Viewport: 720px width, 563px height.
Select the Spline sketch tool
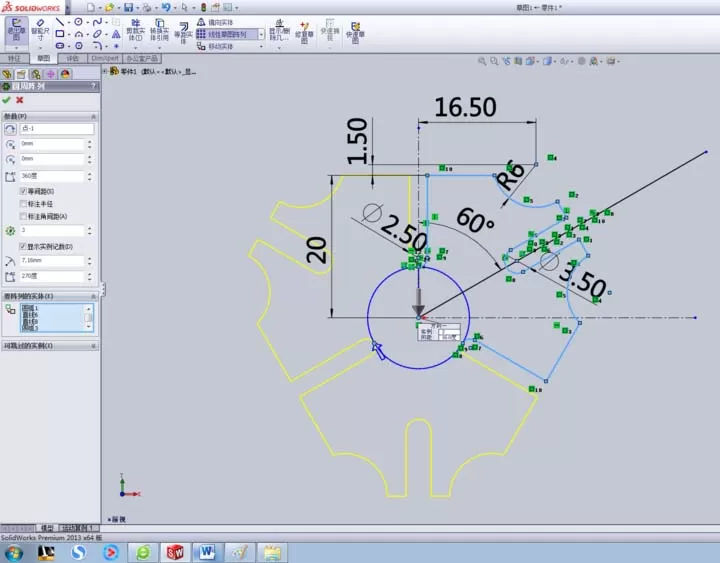point(97,22)
